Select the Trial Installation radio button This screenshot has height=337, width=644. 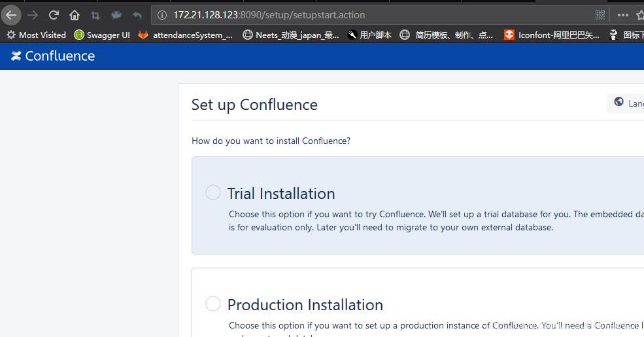pyautogui.click(x=213, y=192)
